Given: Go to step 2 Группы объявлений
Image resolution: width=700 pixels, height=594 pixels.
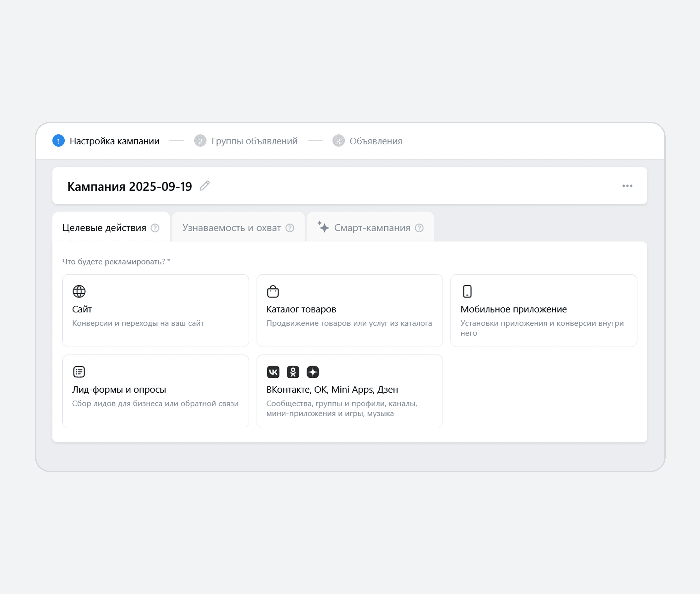Looking at the screenshot, I should (254, 141).
